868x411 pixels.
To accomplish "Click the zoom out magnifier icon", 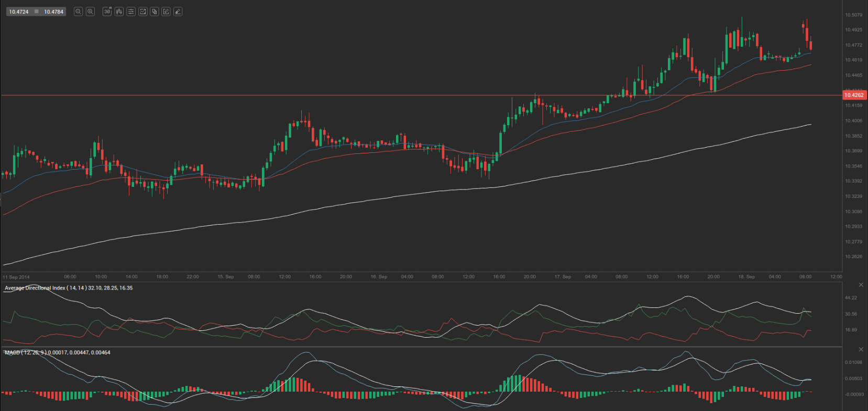I will pos(78,12).
